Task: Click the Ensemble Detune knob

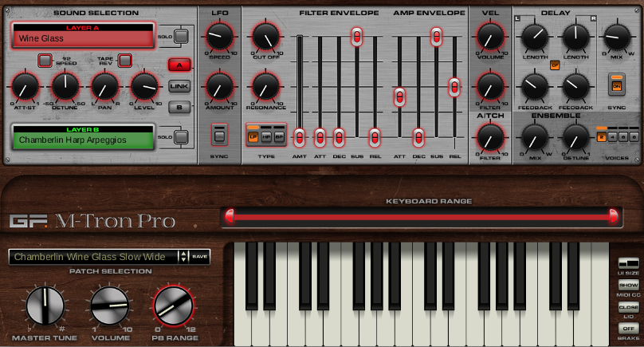Action: pos(575,138)
